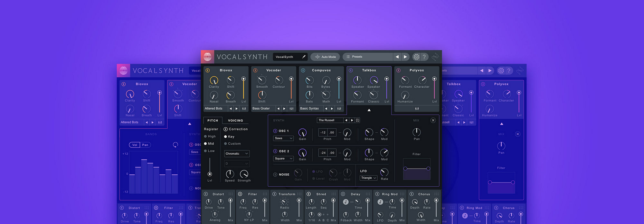Screen dimensions: 644x224
Task: Switch to the VOICING tab
Action: coord(235,121)
